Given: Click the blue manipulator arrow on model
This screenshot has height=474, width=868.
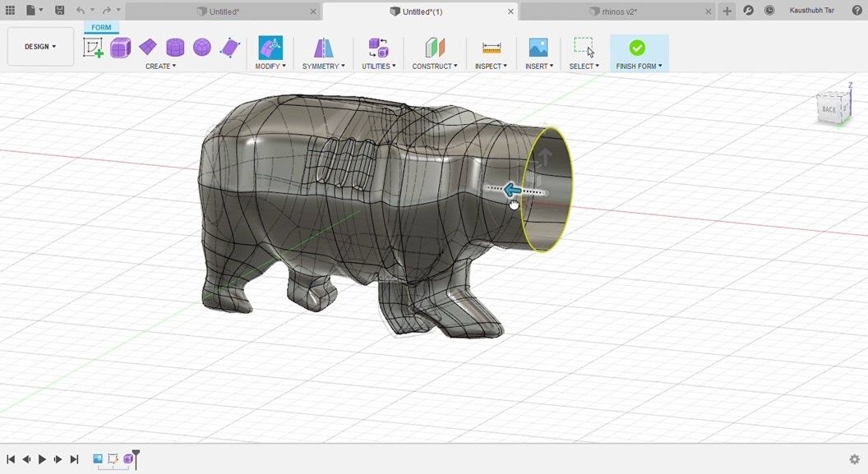Looking at the screenshot, I should pos(512,190).
